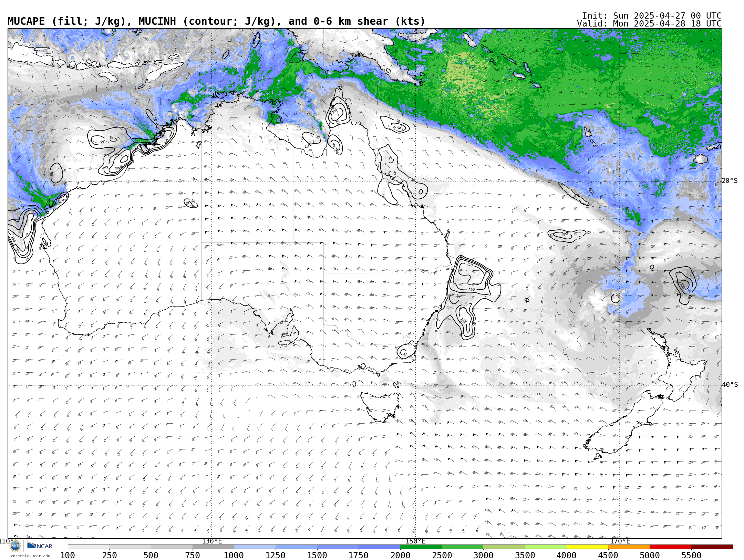
Task: Pick the light gray 100–250 colorbar segment
Action: coord(89,547)
